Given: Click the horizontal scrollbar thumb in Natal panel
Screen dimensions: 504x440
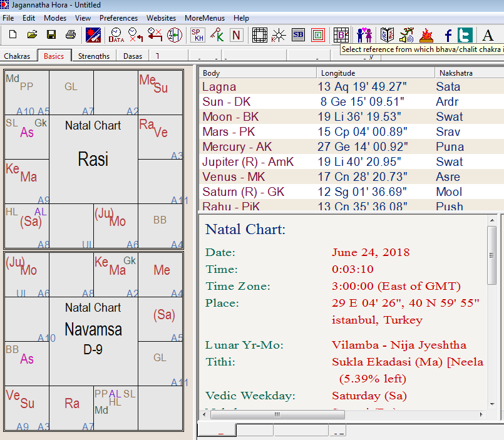Looking at the screenshot, I should click(278, 414).
